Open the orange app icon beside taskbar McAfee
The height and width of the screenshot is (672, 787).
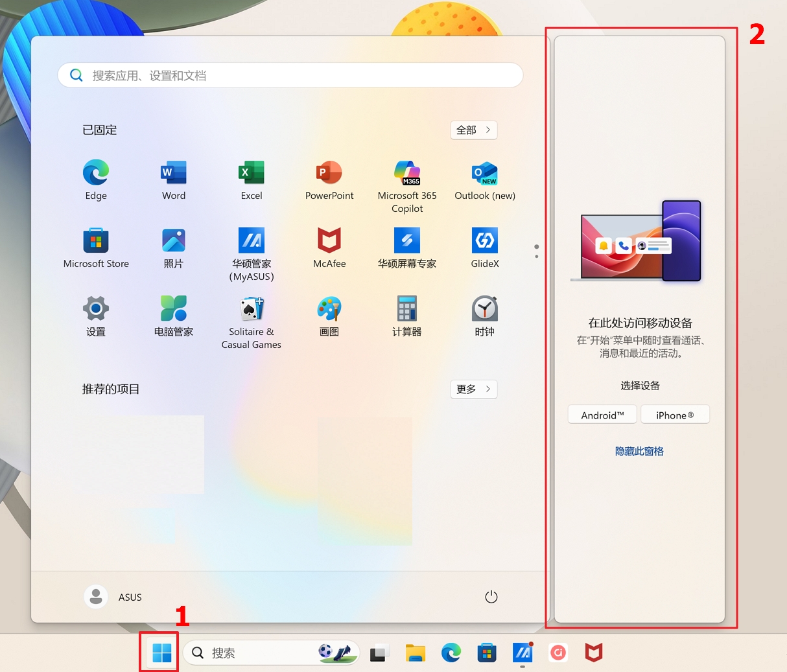point(558,653)
